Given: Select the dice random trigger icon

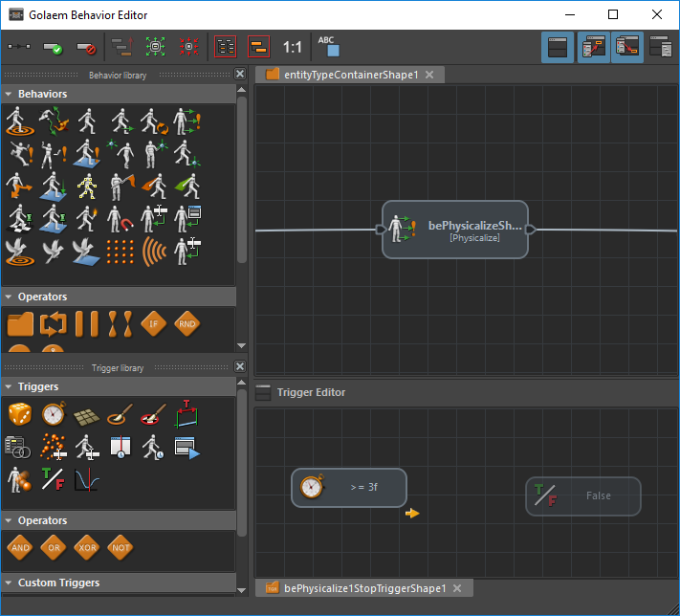Looking at the screenshot, I should [20, 414].
